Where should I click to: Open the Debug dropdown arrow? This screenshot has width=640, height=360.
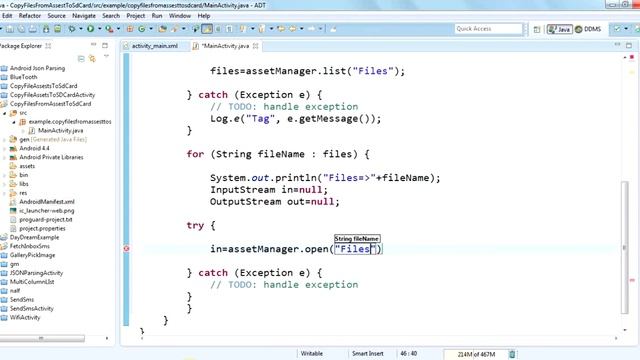click(x=81, y=29)
